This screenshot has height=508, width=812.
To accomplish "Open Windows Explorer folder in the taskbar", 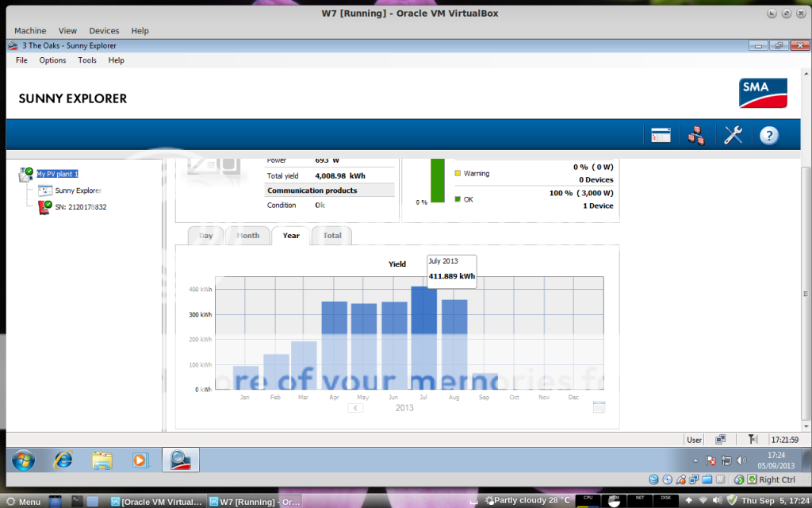I will tap(102, 460).
